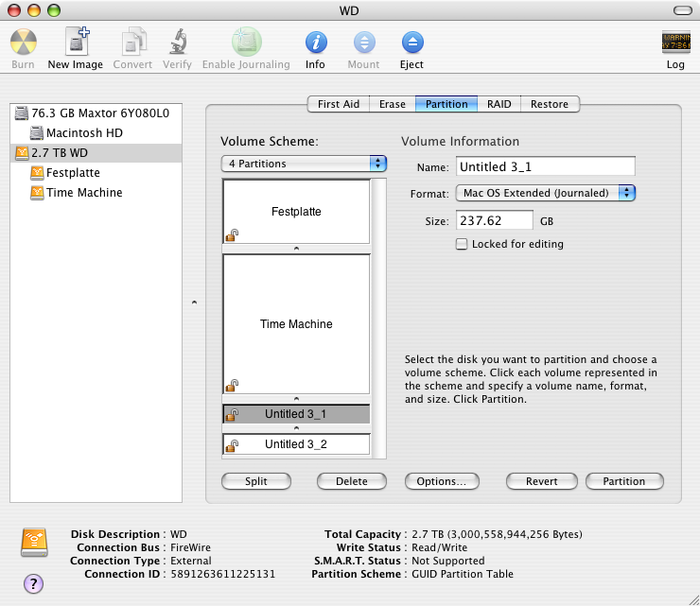
Task: Open Volume Scheme 4 Partitions dropdown
Action: pyautogui.click(x=304, y=164)
